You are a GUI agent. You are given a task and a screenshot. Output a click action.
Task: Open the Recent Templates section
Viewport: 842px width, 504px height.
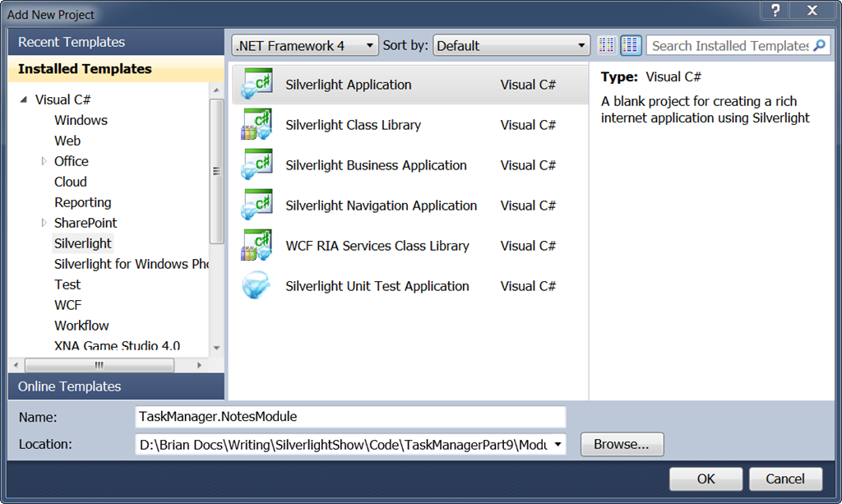point(116,42)
